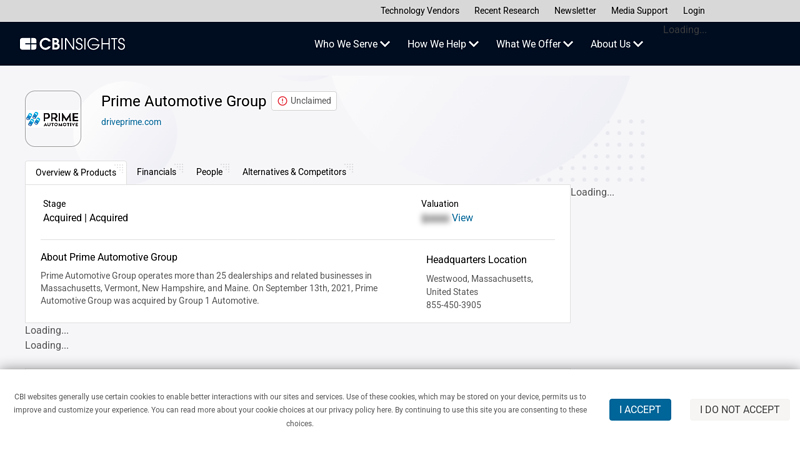The image size is (800, 450).
Task: Click the blurred valuation value
Action: 435,218
